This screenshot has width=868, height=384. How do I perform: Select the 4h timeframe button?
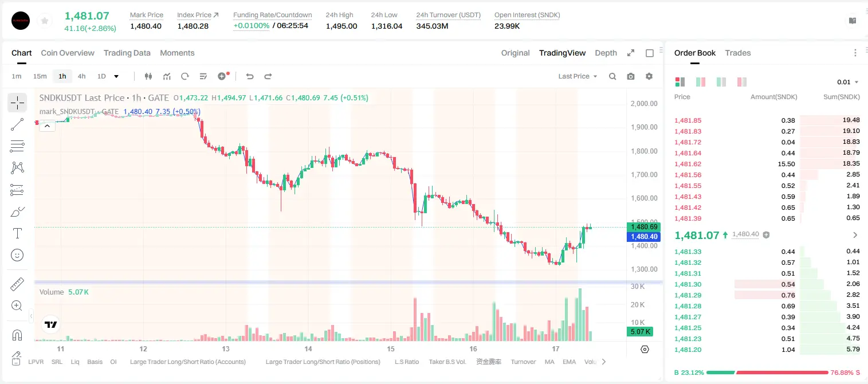pos(82,76)
